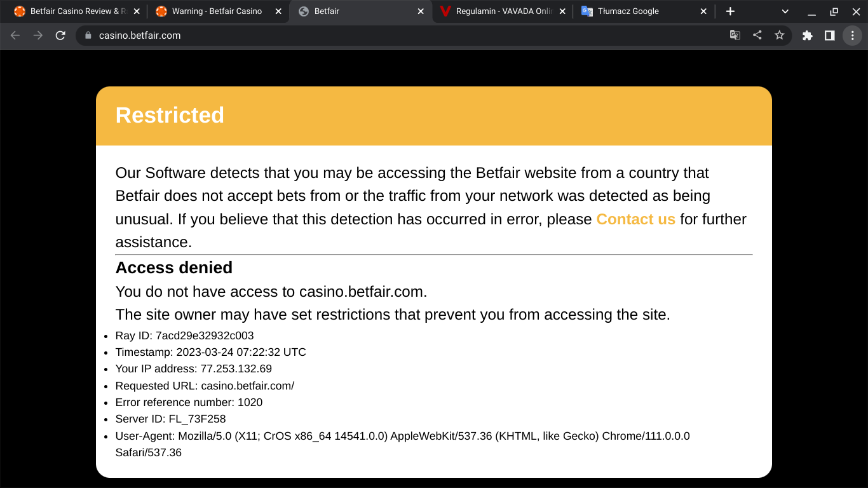The width and height of the screenshot is (868, 488).
Task: Reload the current page
Action: (60, 36)
